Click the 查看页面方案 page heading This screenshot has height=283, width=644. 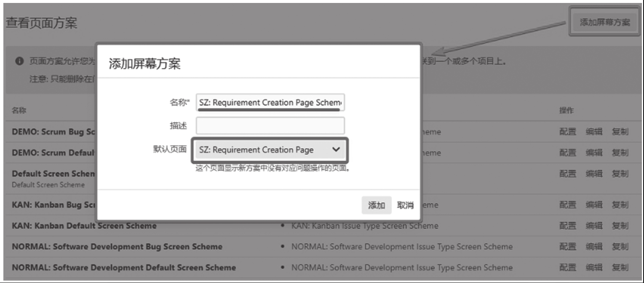click(41, 23)
